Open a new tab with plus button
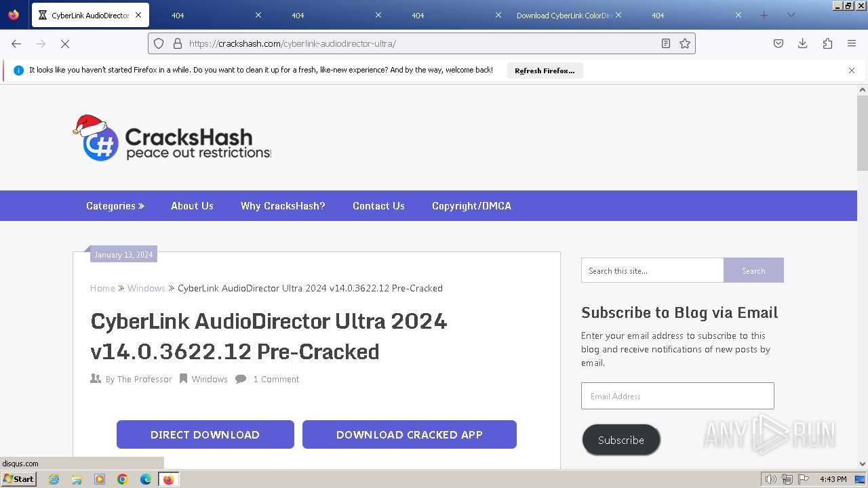 [764, 15]
